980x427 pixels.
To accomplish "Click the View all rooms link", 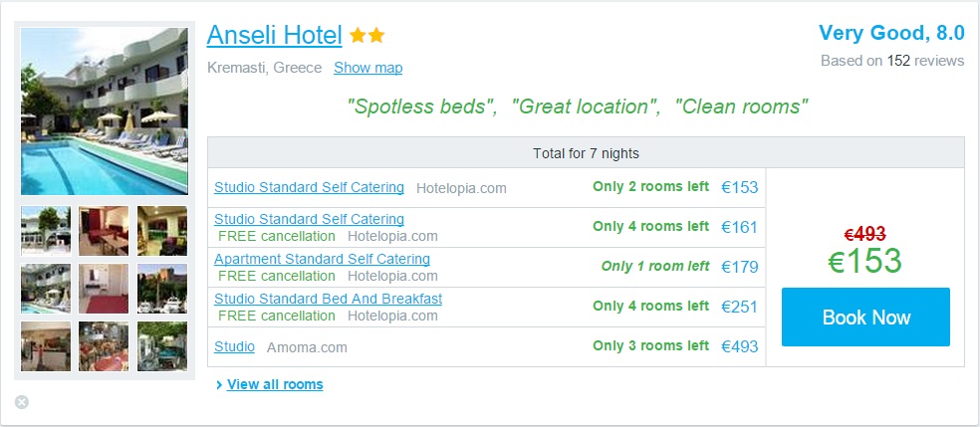I will point(275,385).
